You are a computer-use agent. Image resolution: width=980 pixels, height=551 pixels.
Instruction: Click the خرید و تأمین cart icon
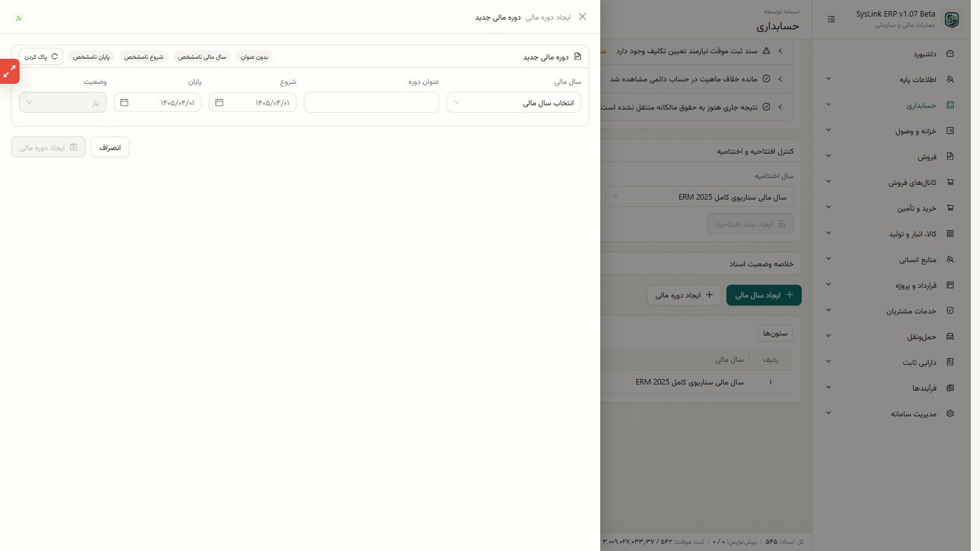[950, 208]
